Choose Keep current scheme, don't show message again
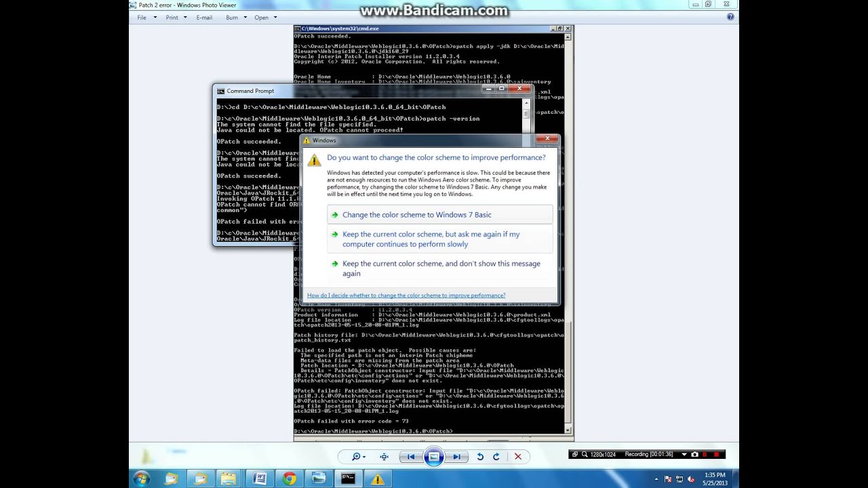This screenshot has height=488, width=868. [x=439, y=268]
